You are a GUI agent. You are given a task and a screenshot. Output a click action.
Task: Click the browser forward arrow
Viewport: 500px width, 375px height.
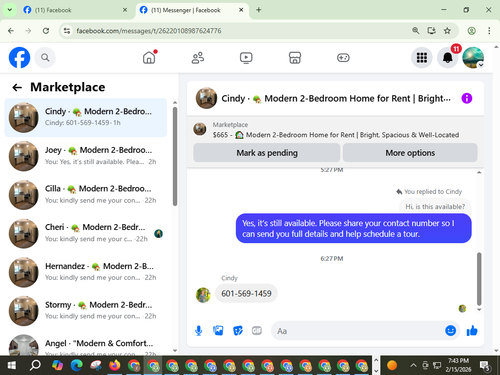tap(28, 31)
